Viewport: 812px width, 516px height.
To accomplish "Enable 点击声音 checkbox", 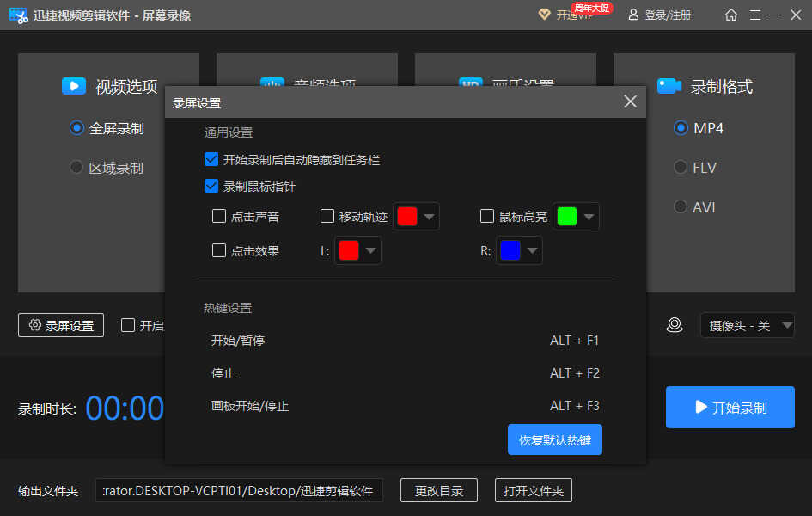I will [x=219, y=216].
